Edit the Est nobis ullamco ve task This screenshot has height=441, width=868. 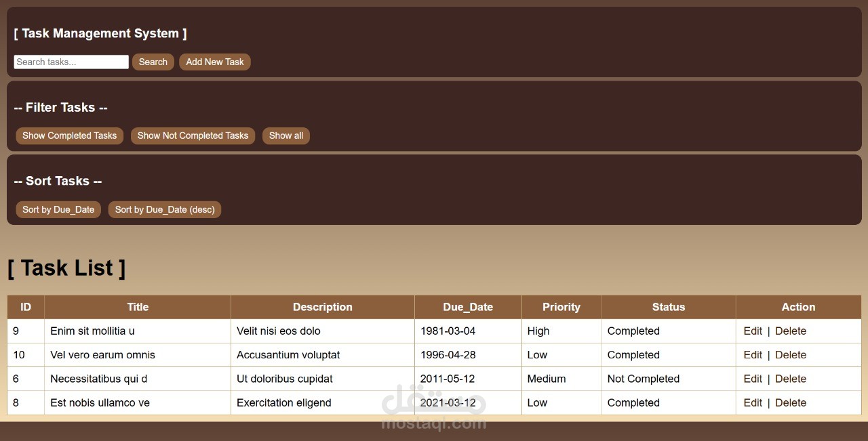[x=753, y=402]
